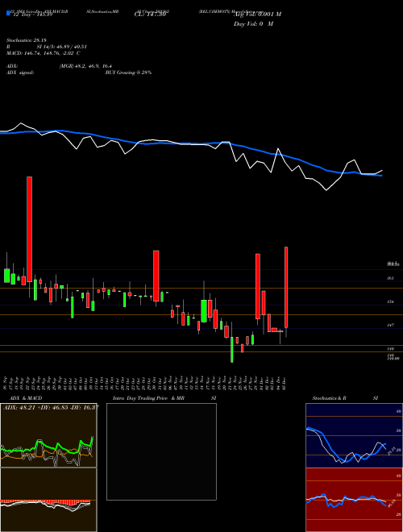The image size is (403, 532).
Task: Click the tall red candle on the last date
Action: tap(286, 288)
